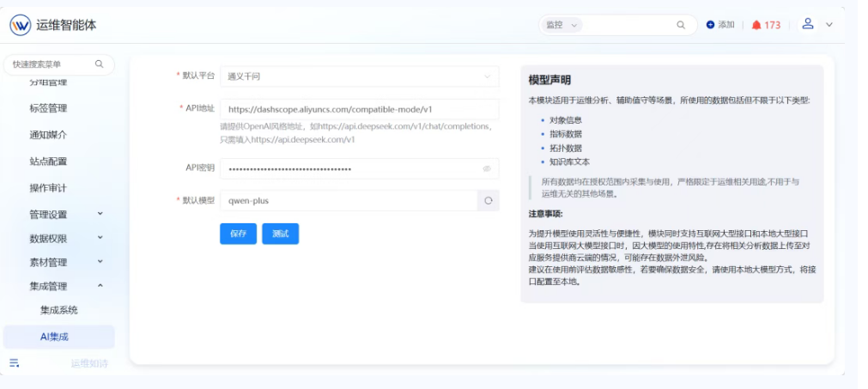Select 操作审计 in the sidebar
868x389 pixels.
click(x=48, y=188)
